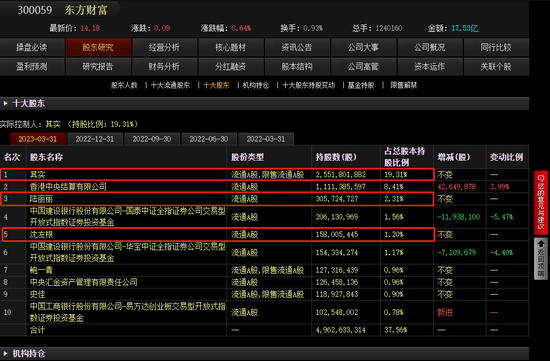Click the highlighted 十大股东 sub-link

[216, 85]
